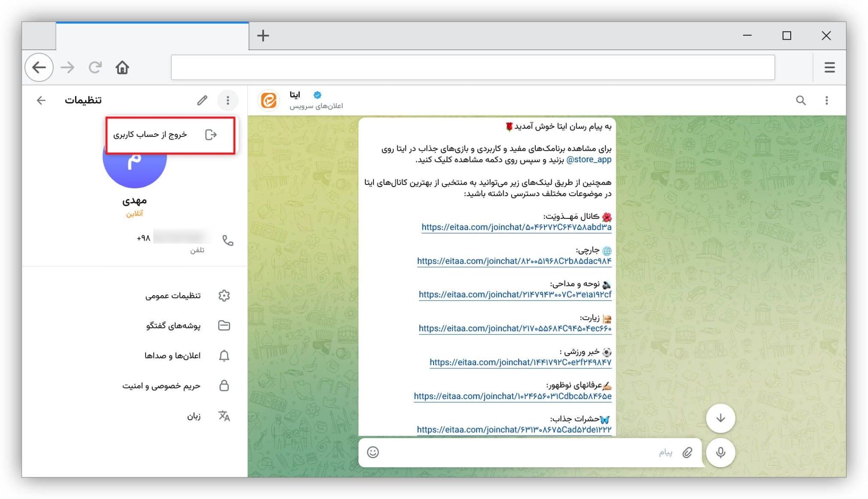The width and height of the screenshot is (868, 499).
Task: Open the عرفانهای نوظهور joinchat link
Action: (513, 396)
